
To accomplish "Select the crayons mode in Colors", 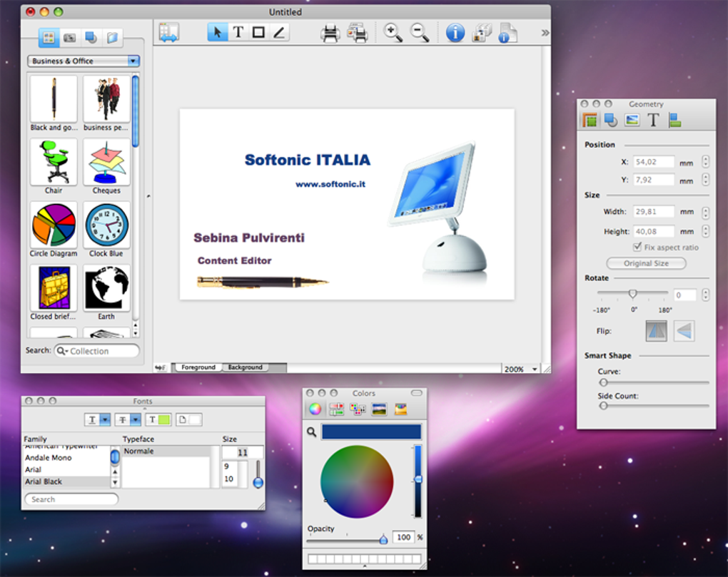I will click(x=400, y=409).
